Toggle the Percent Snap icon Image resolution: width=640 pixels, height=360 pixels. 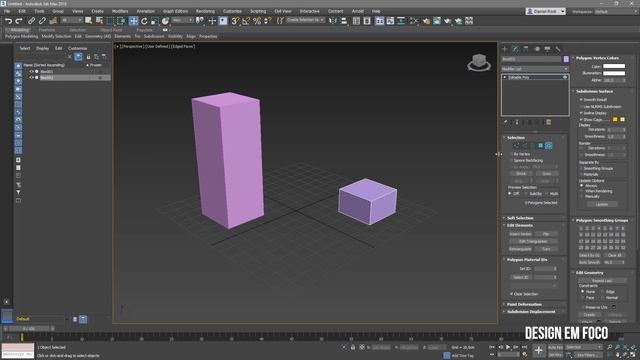pyautogui.click(x=257, y=21)
